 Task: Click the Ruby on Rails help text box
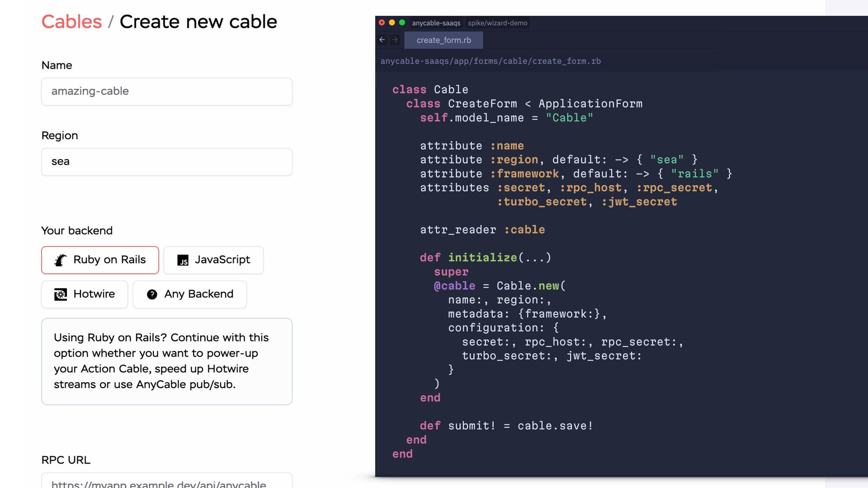(166, 361)
